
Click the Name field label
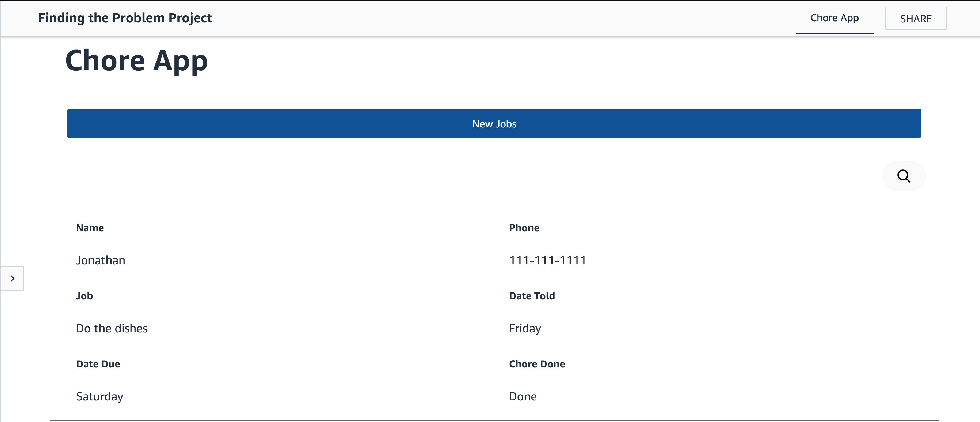point(90,228)
